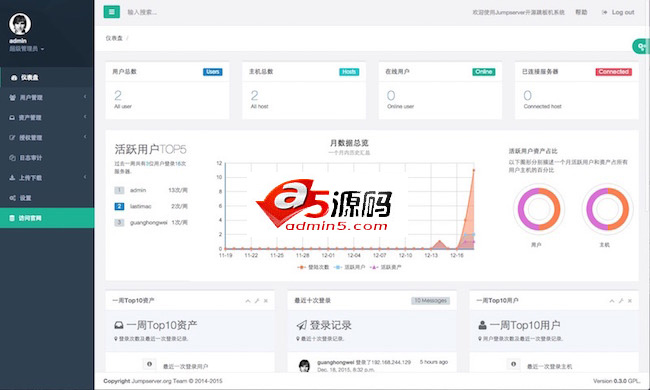Viewport: 650px width, 390px height.
Task: Toggle 活跃资产 series in chart legend
Action: click(x=386, y=267)
